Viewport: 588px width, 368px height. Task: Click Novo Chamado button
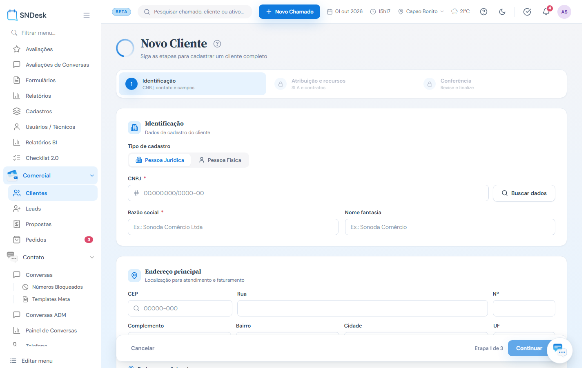click(x=290, y=12)
